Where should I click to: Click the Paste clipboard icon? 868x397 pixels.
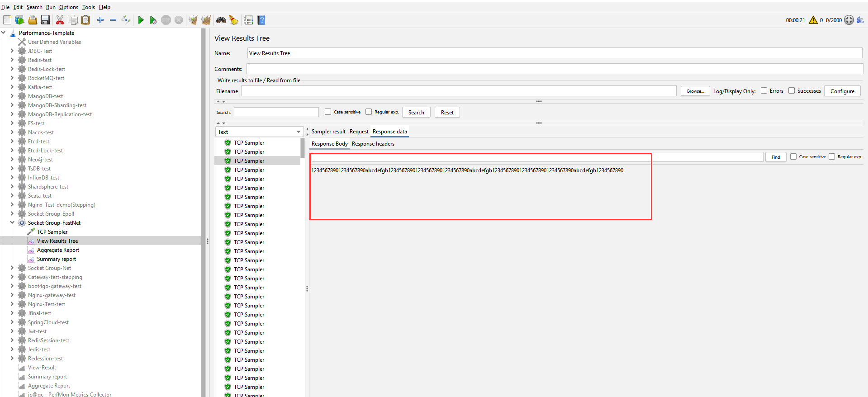point(85,20)
